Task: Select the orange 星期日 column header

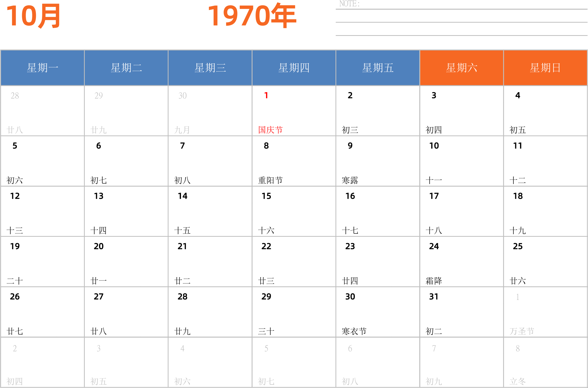Action: (545, 68)
